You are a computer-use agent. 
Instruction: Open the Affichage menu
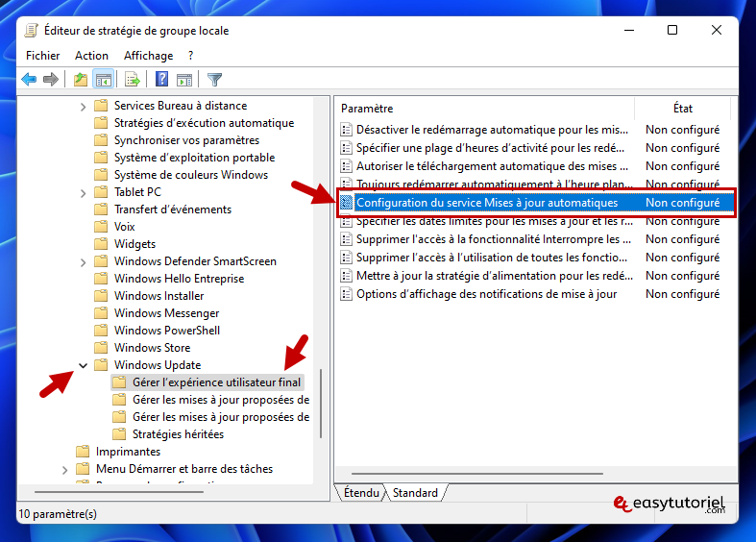149,56
